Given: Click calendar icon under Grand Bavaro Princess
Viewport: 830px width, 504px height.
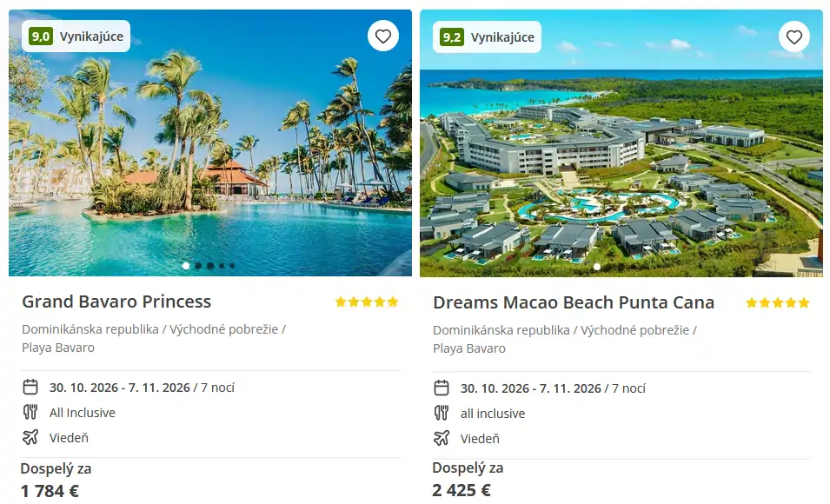Looking at the screenshot, I should [x=30, y=387].
